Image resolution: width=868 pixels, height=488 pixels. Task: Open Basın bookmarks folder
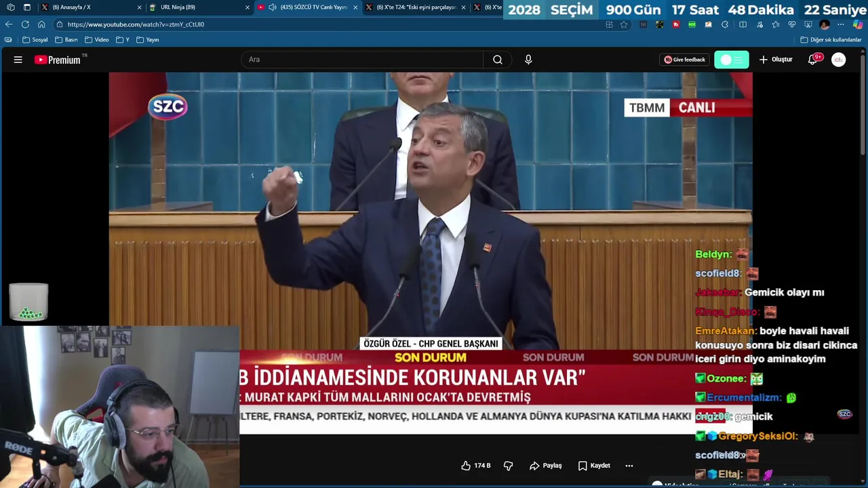click(67, 40)
